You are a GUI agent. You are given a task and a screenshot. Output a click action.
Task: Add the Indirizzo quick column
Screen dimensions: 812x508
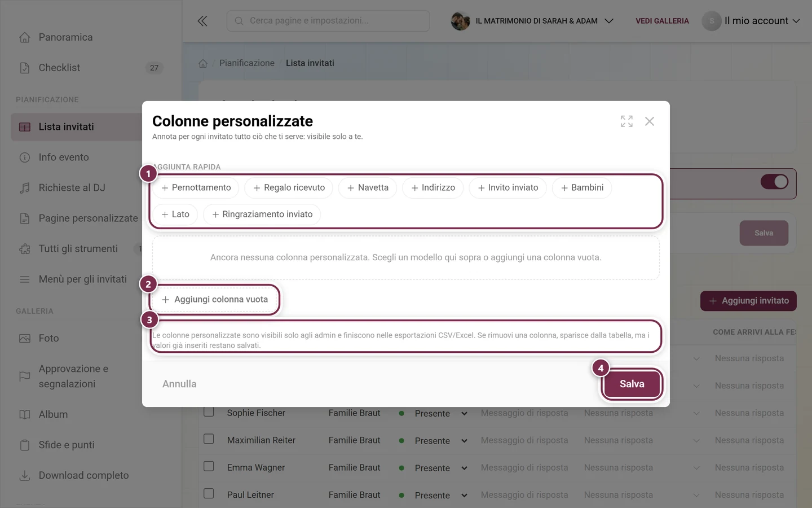tap(433, 188)
